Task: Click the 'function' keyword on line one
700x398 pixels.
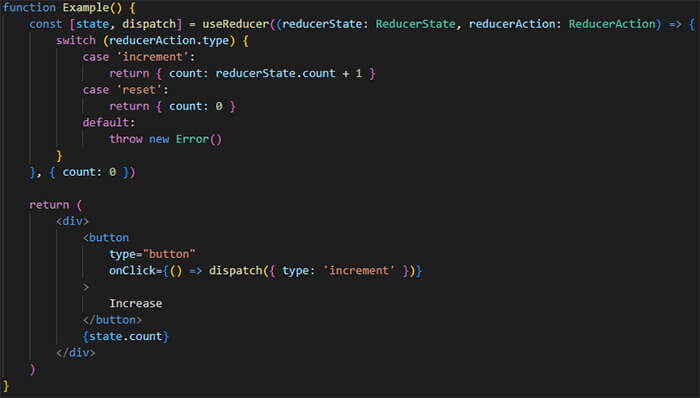Action: point(29,8)
